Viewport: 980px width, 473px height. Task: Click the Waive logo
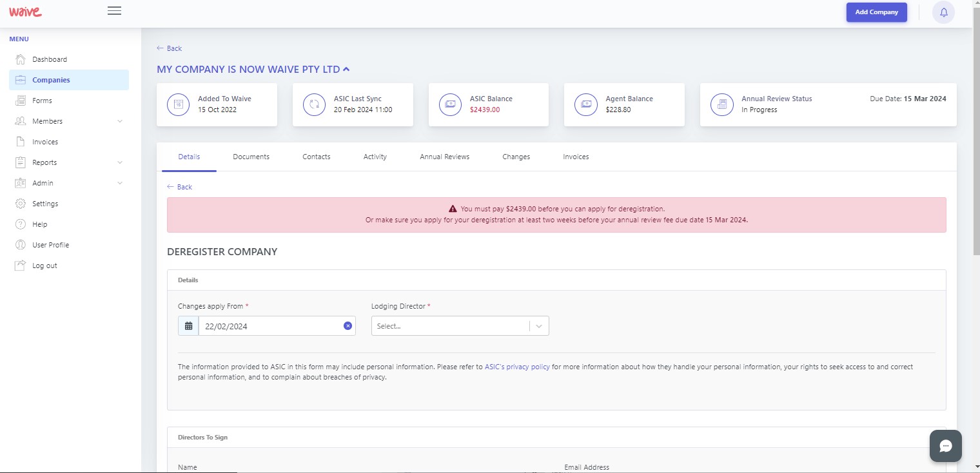click(25, 11)
